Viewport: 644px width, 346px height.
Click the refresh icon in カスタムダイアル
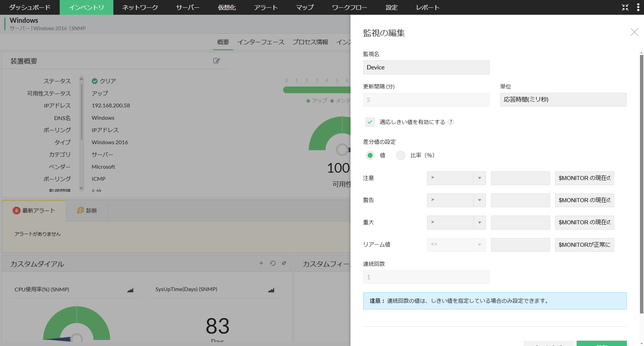pyautogui.click(x=273, y=263)
